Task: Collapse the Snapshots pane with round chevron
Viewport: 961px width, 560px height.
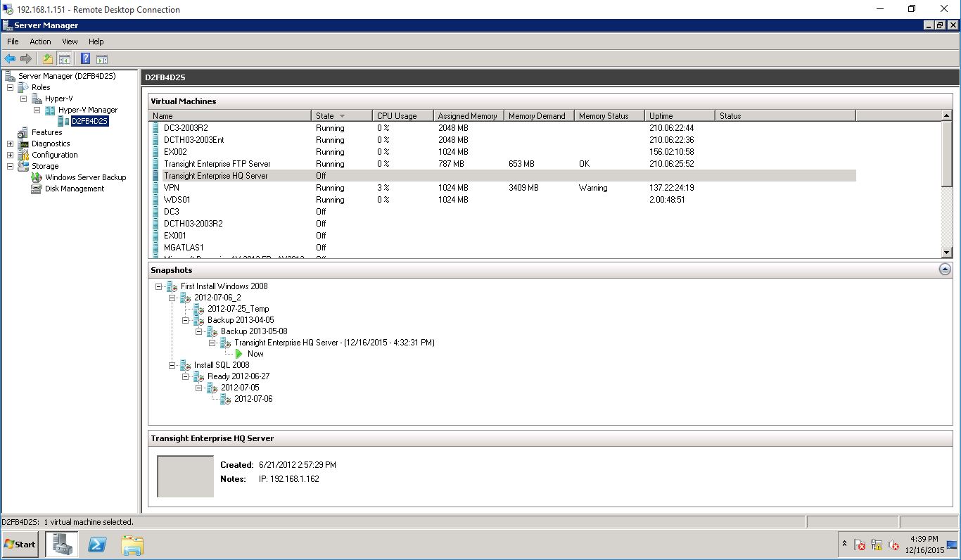Action: tap(945, 269)
